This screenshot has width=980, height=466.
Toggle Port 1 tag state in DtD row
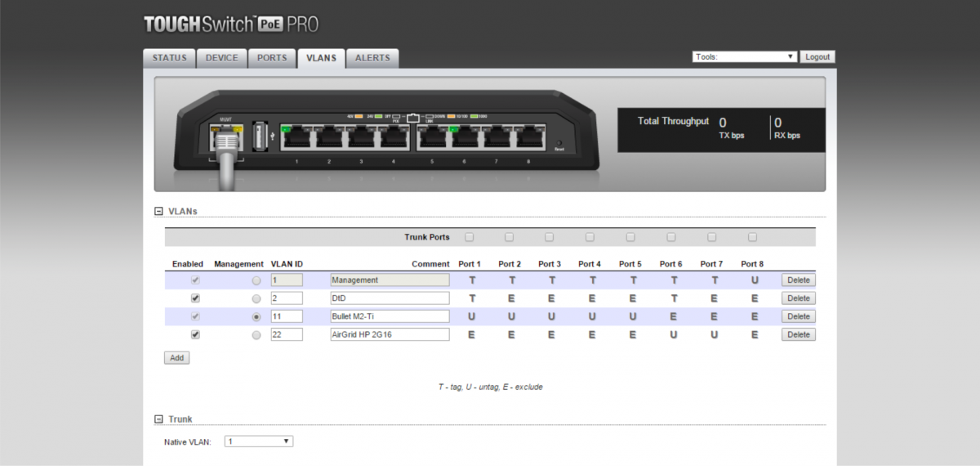click(x=471, y=298)
